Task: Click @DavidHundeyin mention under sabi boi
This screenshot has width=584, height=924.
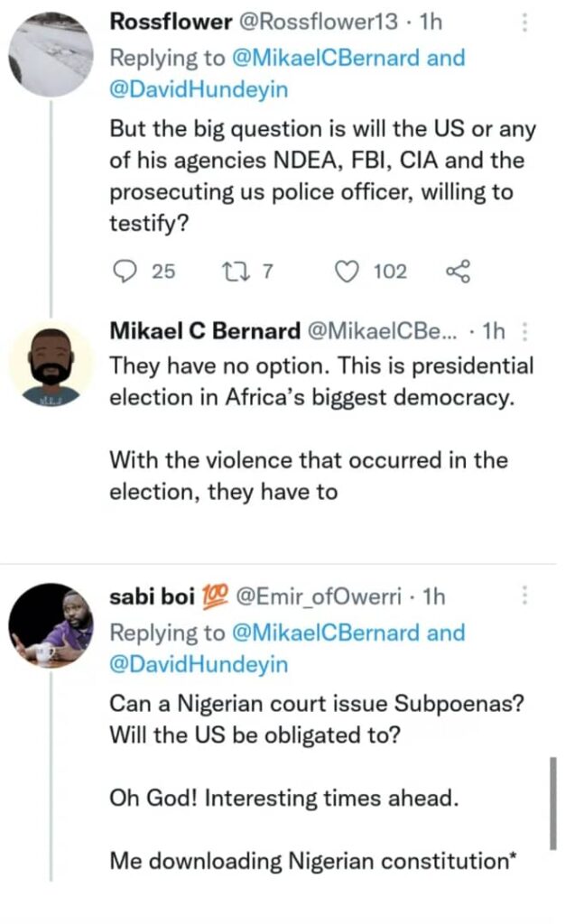Action: click(199, 664)
